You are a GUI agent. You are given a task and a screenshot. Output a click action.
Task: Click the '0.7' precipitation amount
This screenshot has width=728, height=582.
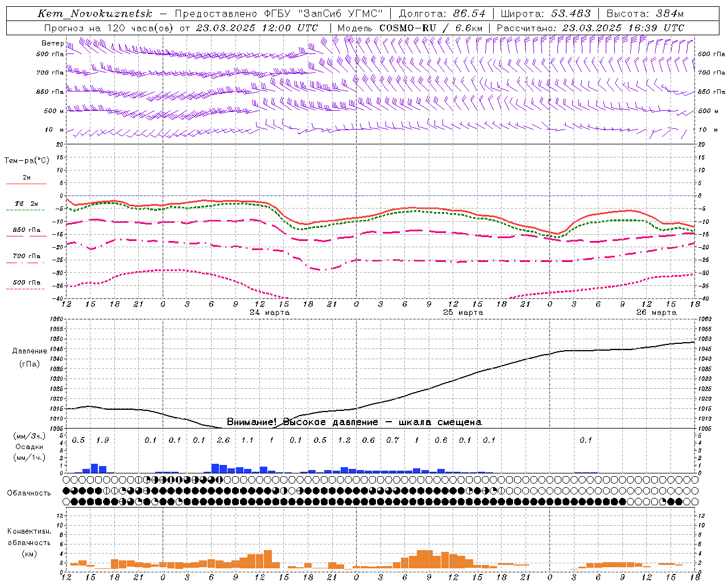pyautogui.click(x=392, y=440)
